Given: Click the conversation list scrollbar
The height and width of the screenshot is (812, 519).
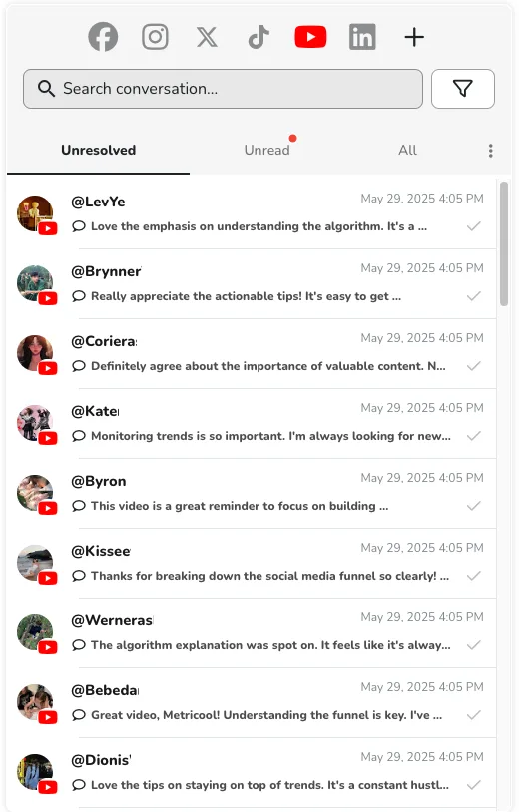Looking at the screenshot, I should click(504, 243).
